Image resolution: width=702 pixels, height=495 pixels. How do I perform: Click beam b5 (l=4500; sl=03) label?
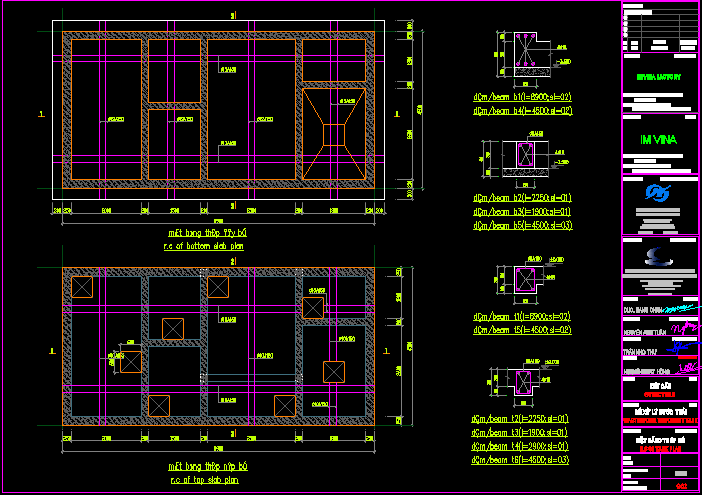click(522, 226)
